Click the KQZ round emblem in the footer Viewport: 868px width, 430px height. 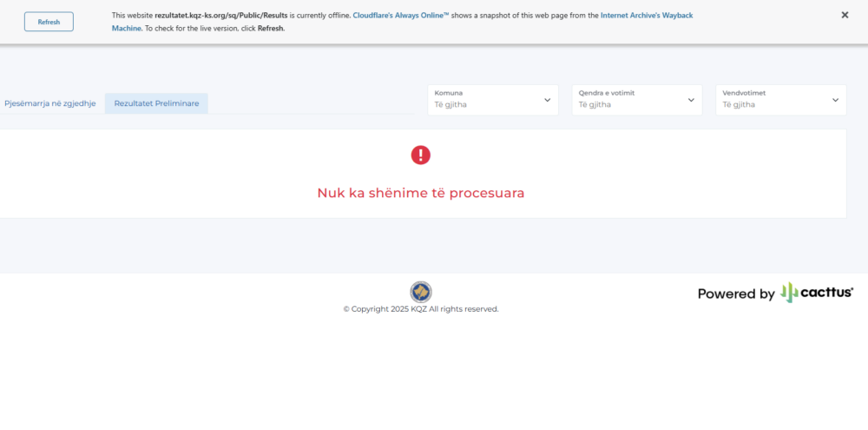421,292
